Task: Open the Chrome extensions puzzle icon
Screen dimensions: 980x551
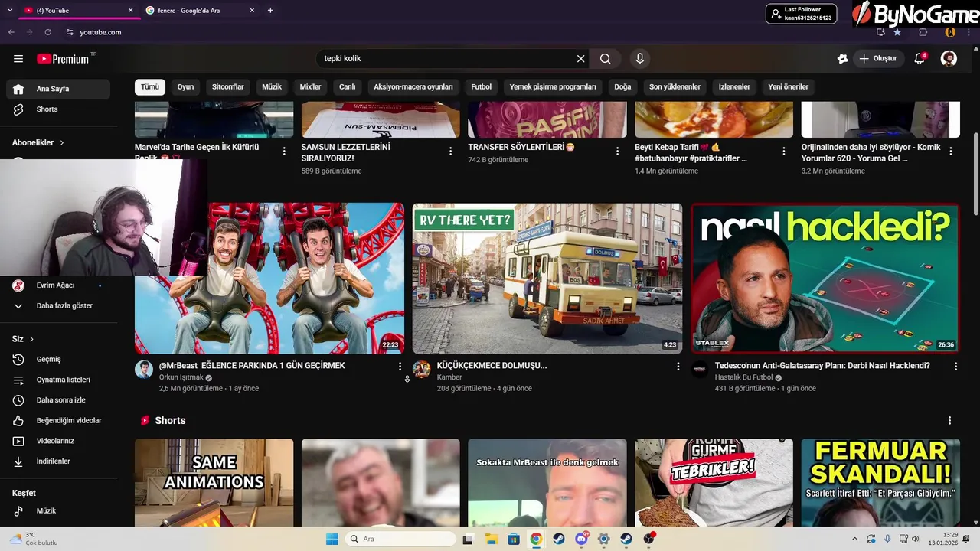Action: coord(923,32)
